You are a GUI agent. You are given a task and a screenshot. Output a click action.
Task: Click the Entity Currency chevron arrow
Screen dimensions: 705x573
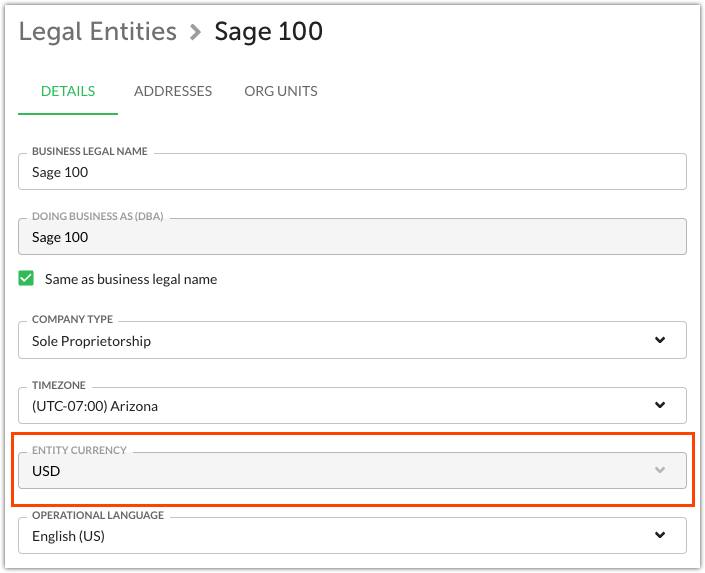coord(660,470)
